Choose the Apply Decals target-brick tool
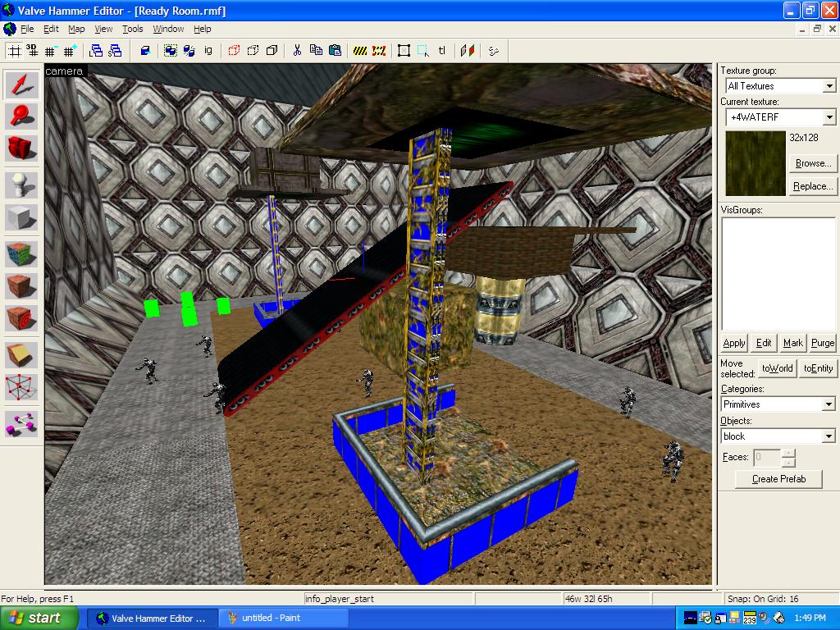This screenshot has height=630, width=840. click(21, 318)
